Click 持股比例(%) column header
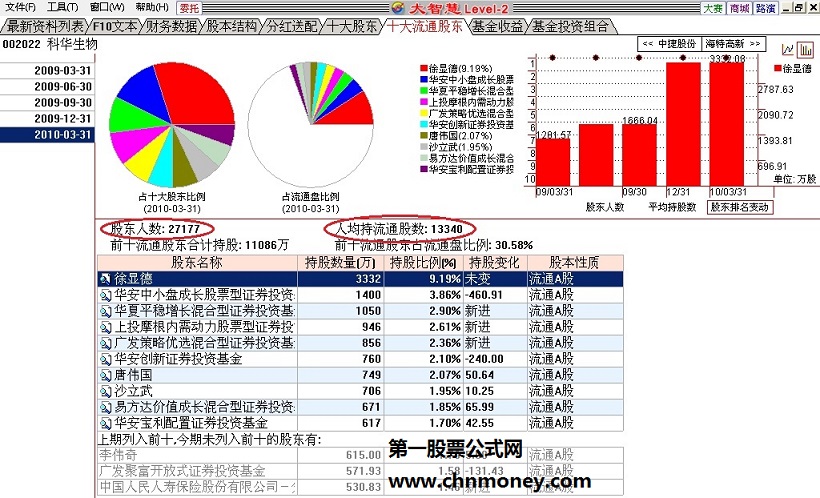Screen dimensions: 820x498 coord(424,263)
